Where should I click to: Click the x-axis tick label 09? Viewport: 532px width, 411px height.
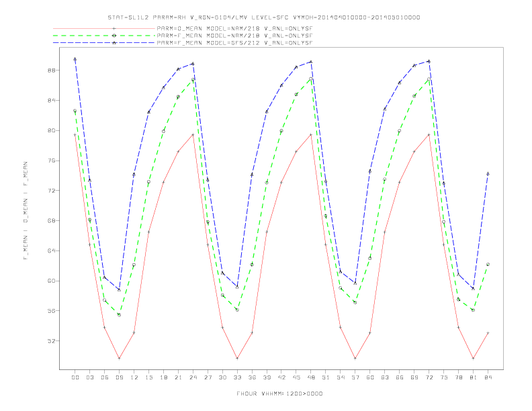119,377
